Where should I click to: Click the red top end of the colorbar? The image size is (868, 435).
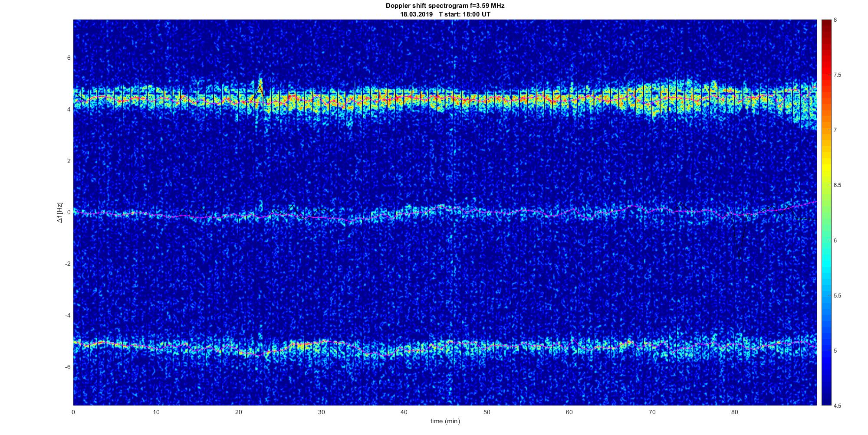[x=826, y=25]
